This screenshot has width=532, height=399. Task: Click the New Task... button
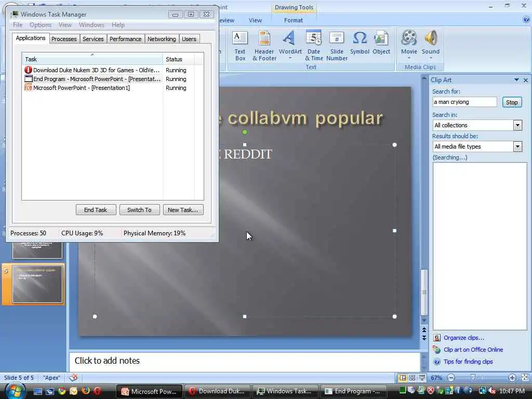pos(183,210)
